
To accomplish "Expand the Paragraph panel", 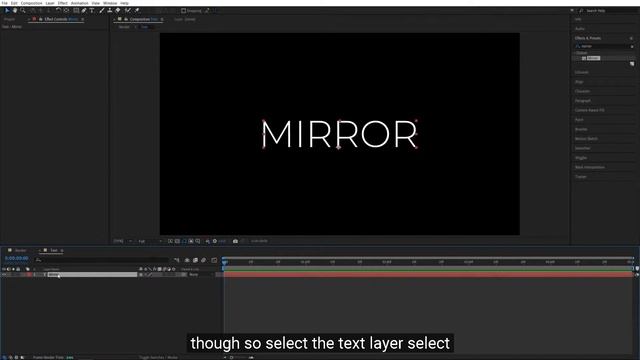I will click(x=582, y=101).
